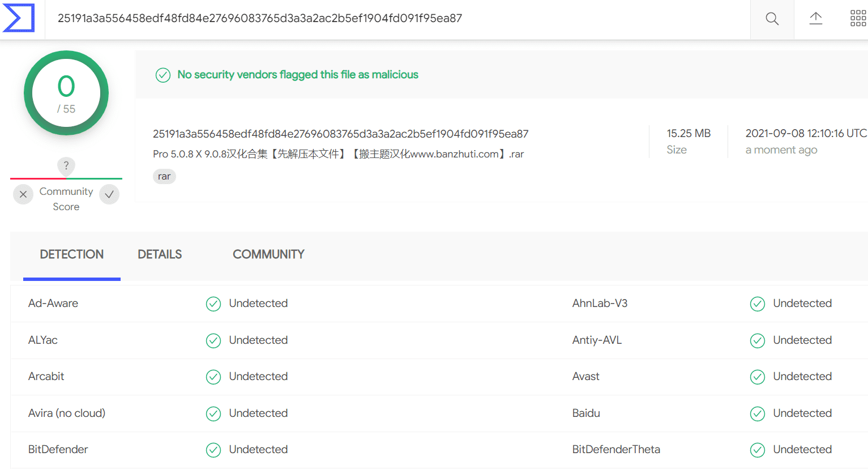The image size is (868, 469).
Task: Select the 'No security vendors flagged' message
Action: 298,75
